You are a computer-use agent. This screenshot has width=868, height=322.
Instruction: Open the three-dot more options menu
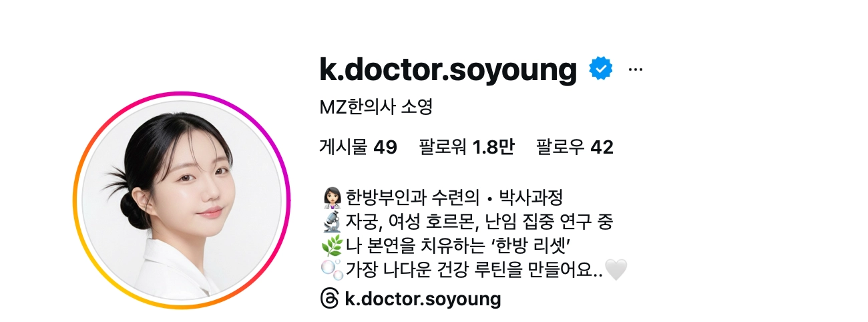click(636, 69)
